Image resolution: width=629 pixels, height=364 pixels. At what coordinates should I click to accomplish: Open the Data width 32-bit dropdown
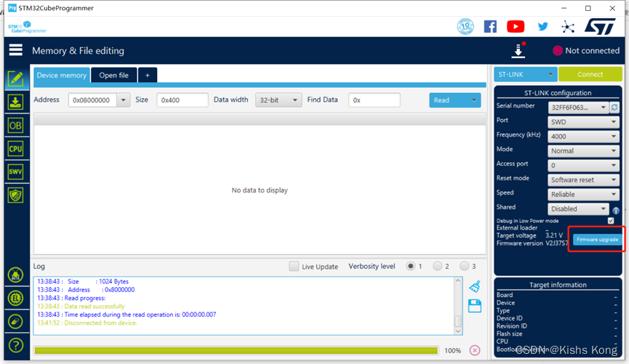coord(279,100)
